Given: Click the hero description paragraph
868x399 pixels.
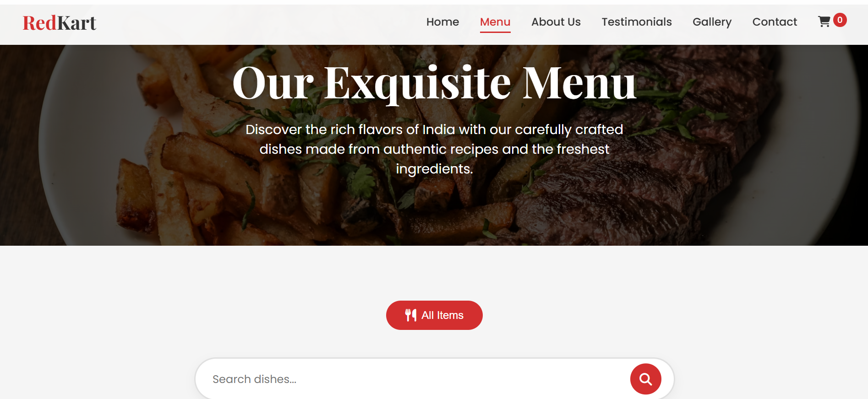Looking at the screenshot, I should pos(434,149).
